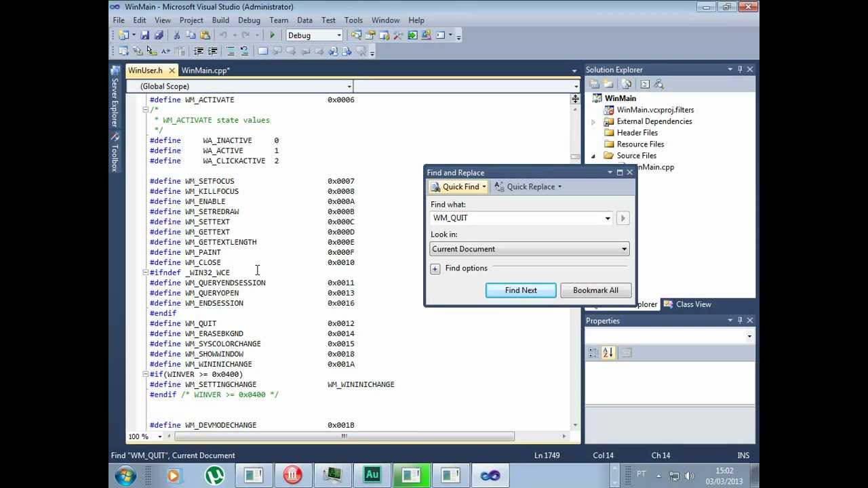Open the Windows Start menu
Viewport: 868px width, 488px height.
tap(125, 475)
